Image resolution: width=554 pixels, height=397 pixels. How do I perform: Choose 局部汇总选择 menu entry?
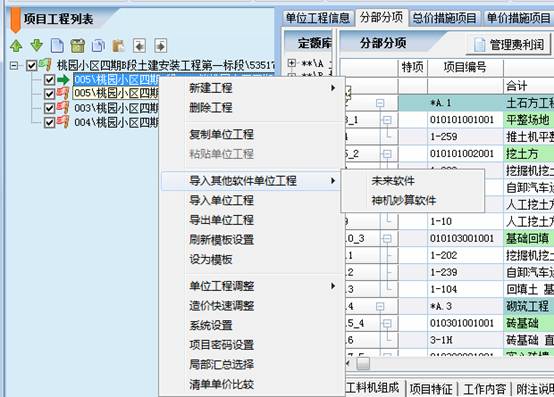click(222, 365)
